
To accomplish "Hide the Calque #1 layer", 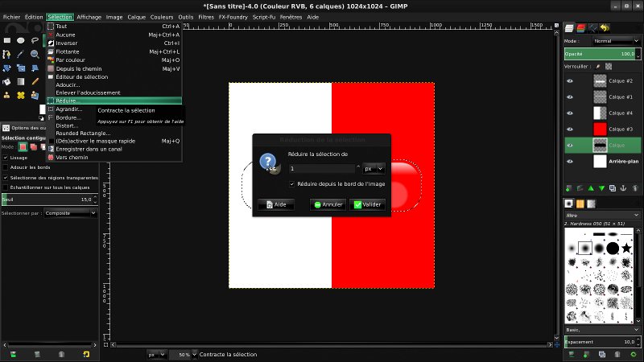I will click(x=570, y=97).
